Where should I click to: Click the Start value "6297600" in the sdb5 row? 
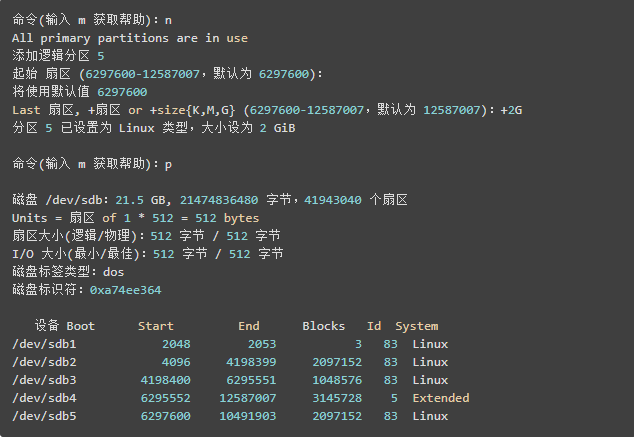(x=165, y=416)
